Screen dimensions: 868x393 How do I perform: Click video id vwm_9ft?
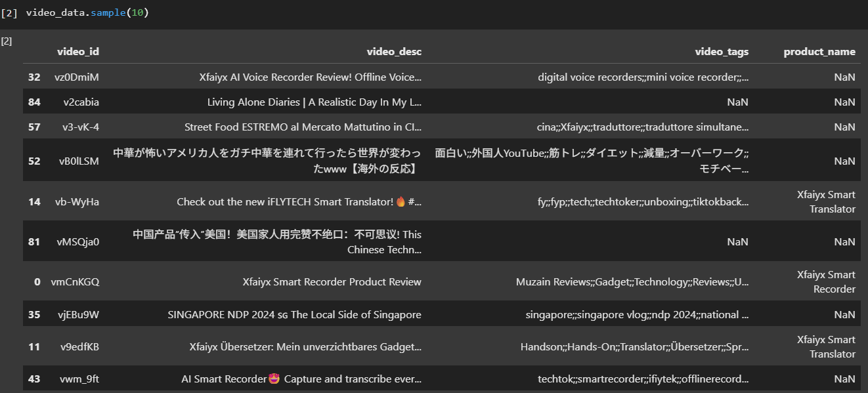[79, 379]
